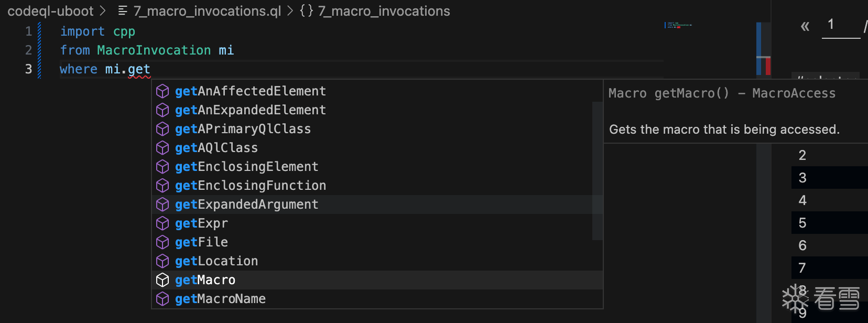Image resolution: width=868 pixels, height=323 pixels.
Task: Expand the 7_macro_invocations symbol breadcrumb
Action: coord(384,11)
